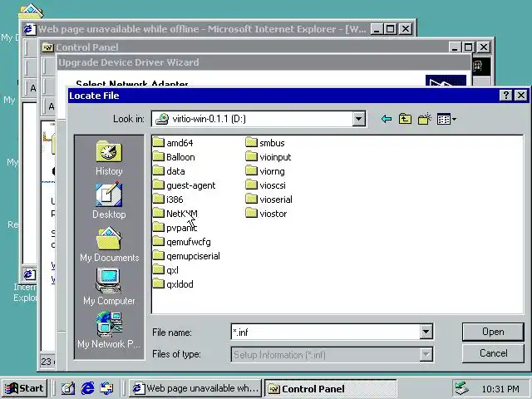Viewport: 532px width, 399px height.
Task: Expand the File name dropdown arrow
Action: (426, 332)
